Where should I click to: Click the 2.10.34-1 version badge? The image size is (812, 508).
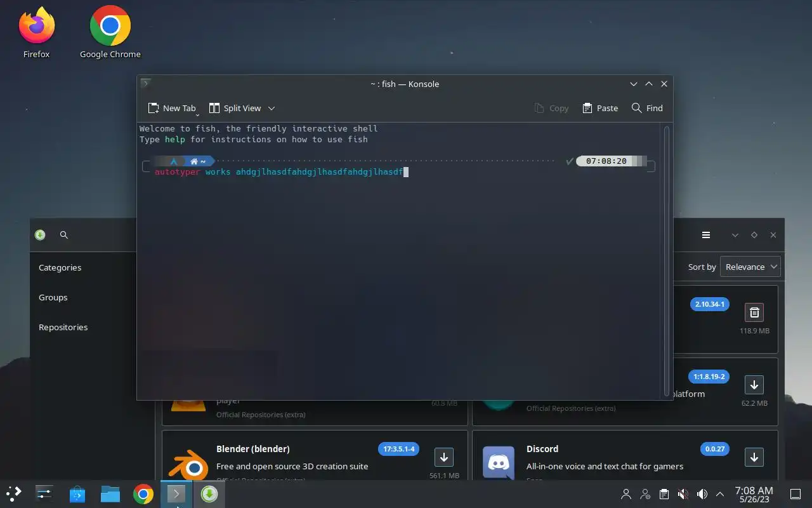tap(709, 304)
